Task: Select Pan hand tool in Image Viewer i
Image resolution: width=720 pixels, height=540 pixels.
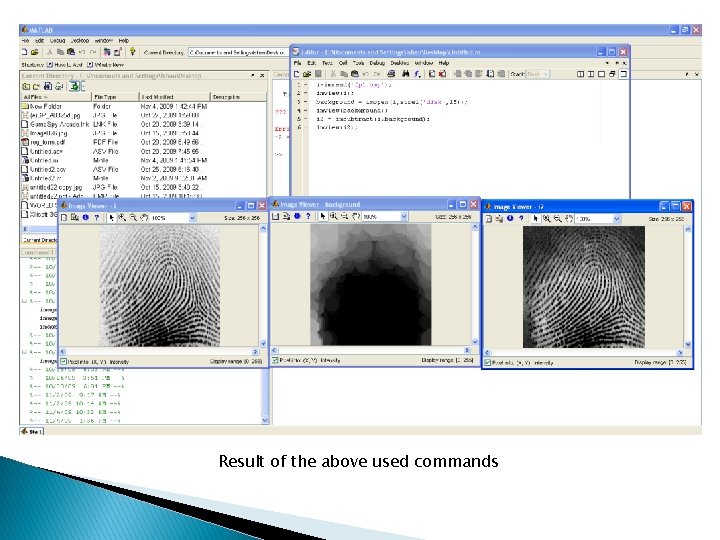Action: 144,218
